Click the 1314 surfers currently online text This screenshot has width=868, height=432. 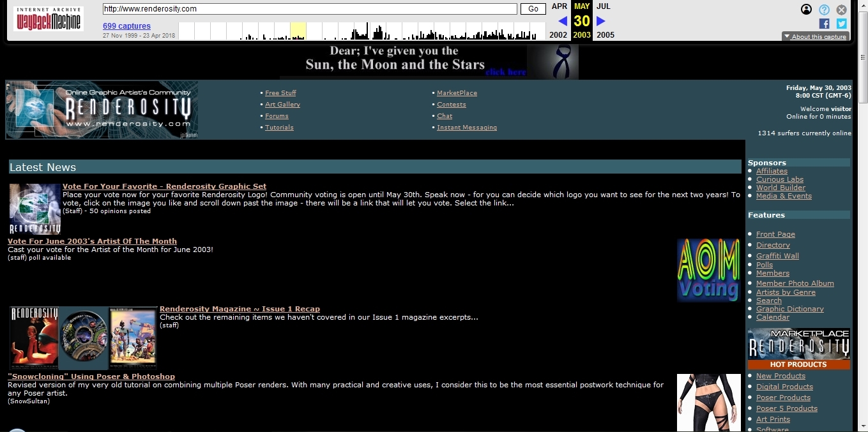tap(804, 133)
